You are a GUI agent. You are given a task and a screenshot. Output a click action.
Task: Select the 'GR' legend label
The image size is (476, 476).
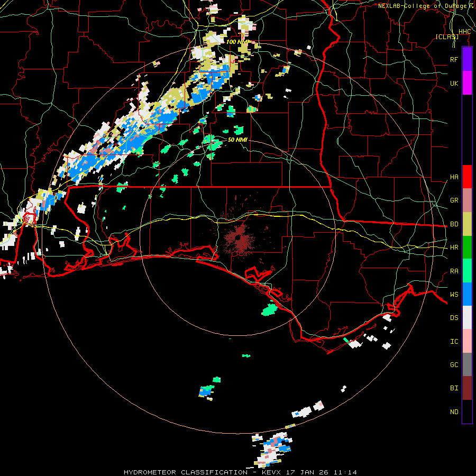click(454, 200)
